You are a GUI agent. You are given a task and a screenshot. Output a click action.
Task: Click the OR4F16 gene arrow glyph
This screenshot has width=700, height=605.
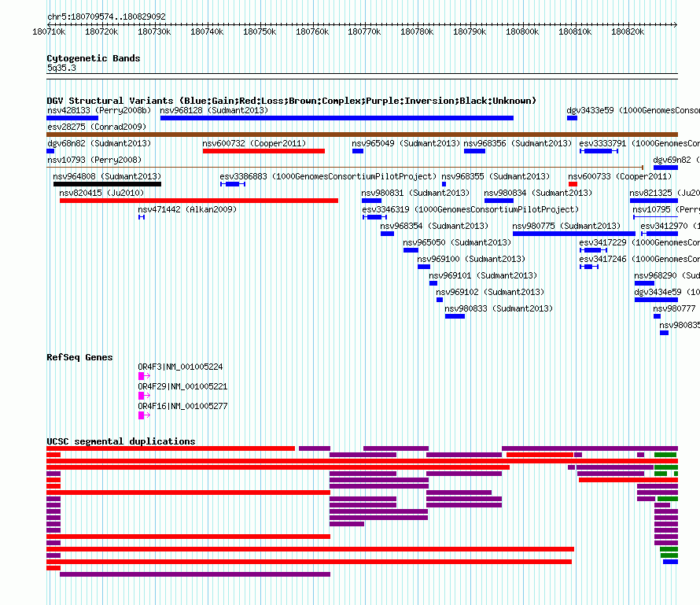pyautogui.click(x=144, y=415)
